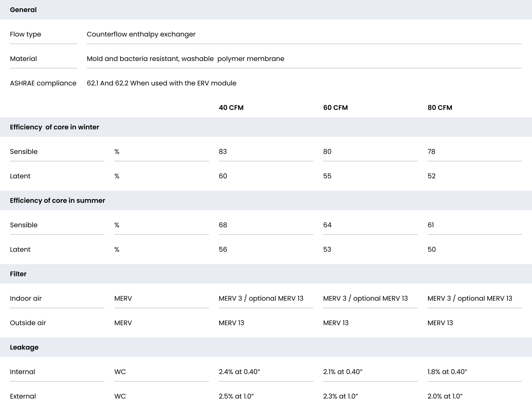Select the 'Material' row label

coord(23,59)
